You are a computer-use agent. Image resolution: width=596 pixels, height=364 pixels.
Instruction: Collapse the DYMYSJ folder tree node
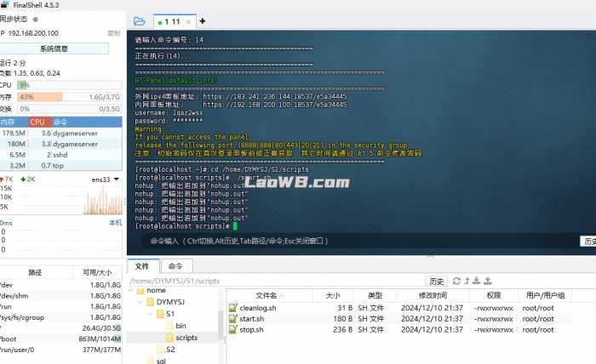pos(140,302)
